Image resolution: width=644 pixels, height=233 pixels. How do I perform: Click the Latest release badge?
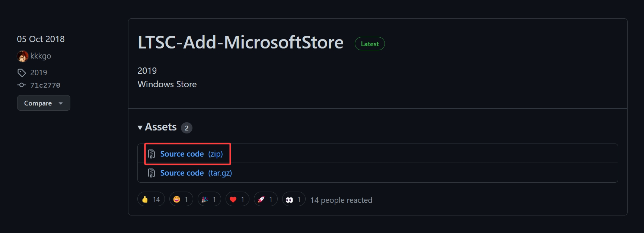pyautogui.click(x=370, y=44)
